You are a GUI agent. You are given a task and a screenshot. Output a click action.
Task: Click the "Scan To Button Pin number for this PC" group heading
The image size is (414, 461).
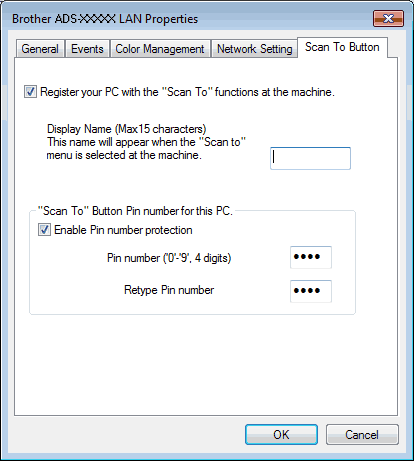(x=135, y=211)
